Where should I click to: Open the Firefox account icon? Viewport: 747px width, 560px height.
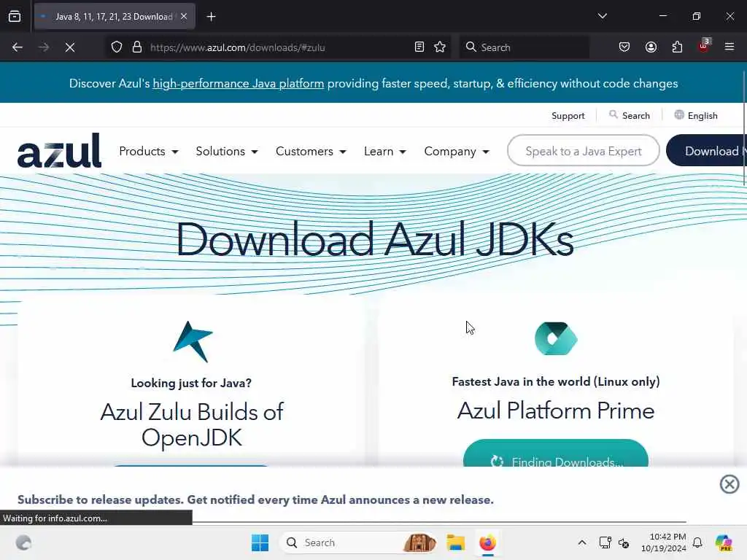pos(651,47)
